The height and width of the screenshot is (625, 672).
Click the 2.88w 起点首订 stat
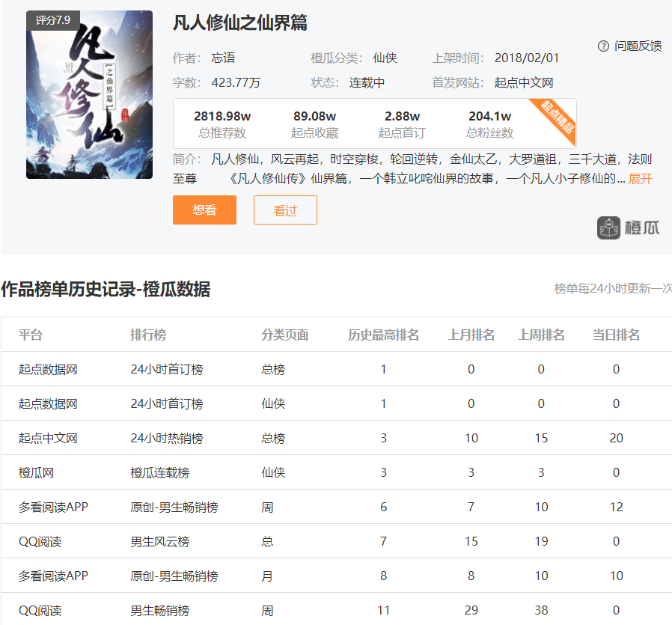(x=402, y=124)
